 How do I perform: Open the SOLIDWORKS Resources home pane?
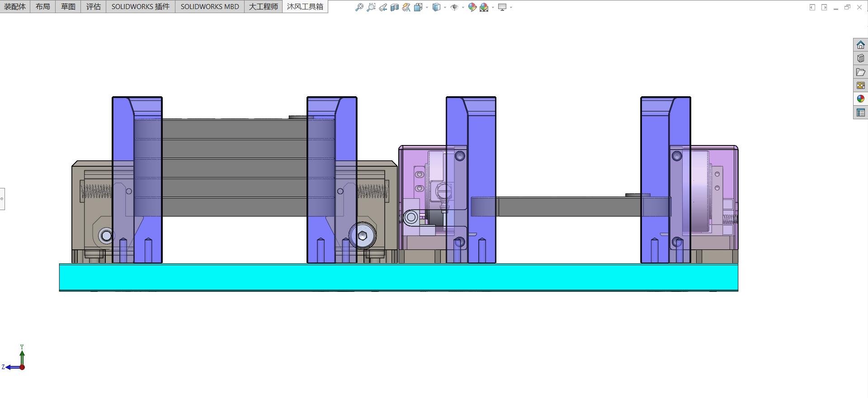tap(861, 45)
